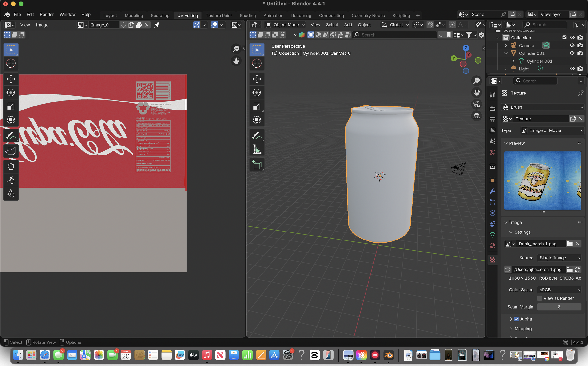The width and height of the screenshot is (588, 366).
Task: Select the Rip Region tool in UV editor
Action: (x=11, y=151)
